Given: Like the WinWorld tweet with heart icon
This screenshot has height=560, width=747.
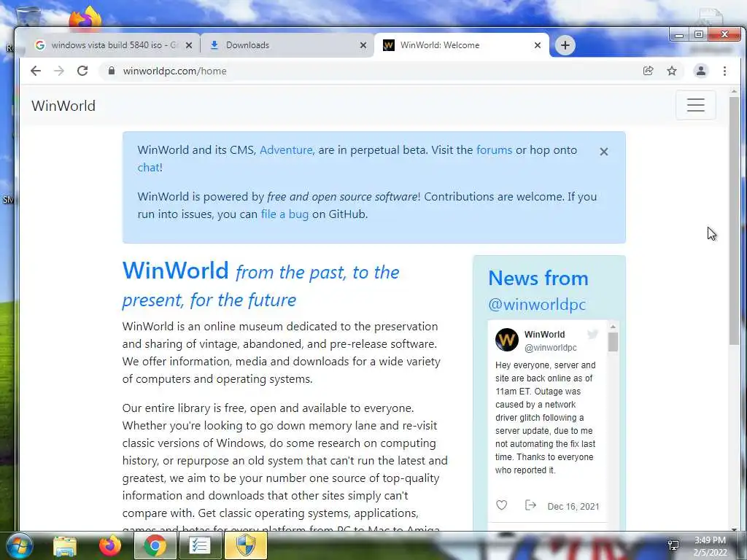Looking at the screenshot, I should click(x=502, y=505).
